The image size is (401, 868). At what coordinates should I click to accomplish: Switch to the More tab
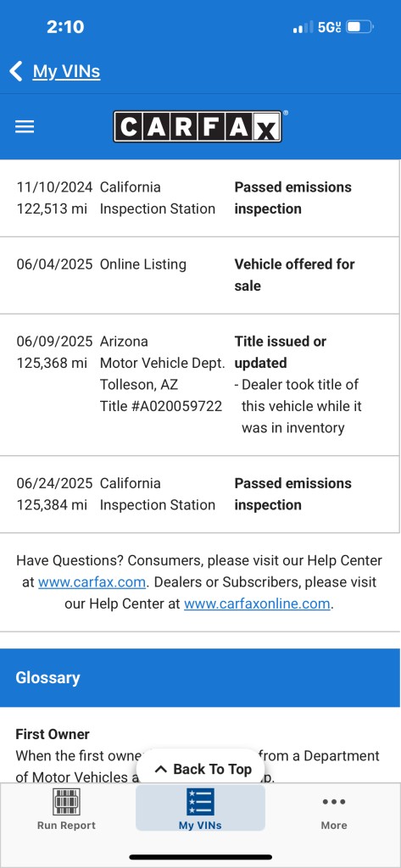tap(334, 809)
